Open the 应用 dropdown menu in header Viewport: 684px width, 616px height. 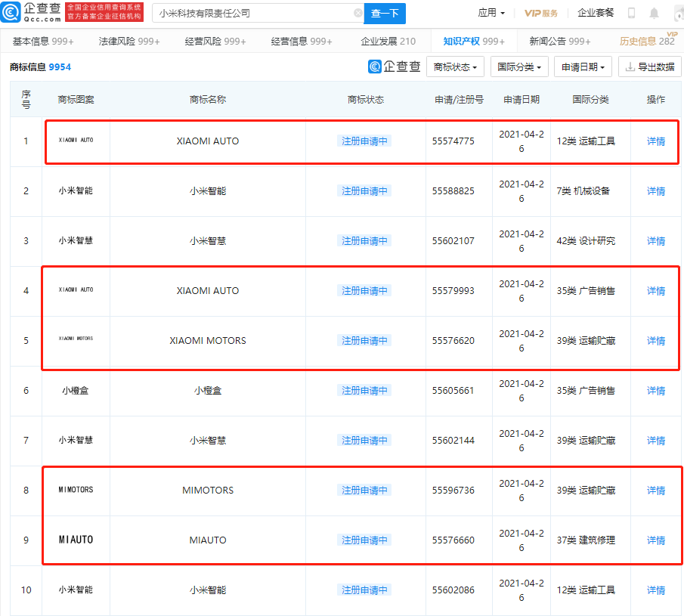[491, 13]
